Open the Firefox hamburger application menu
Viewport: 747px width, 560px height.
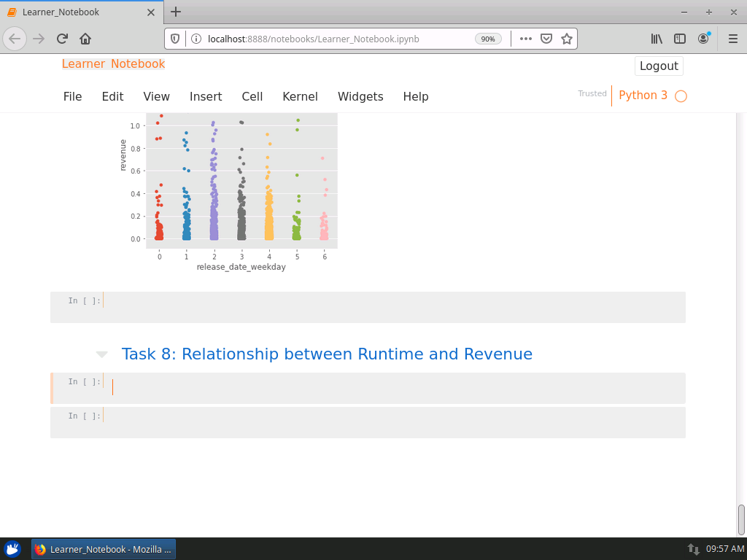(x=732, y=39)
